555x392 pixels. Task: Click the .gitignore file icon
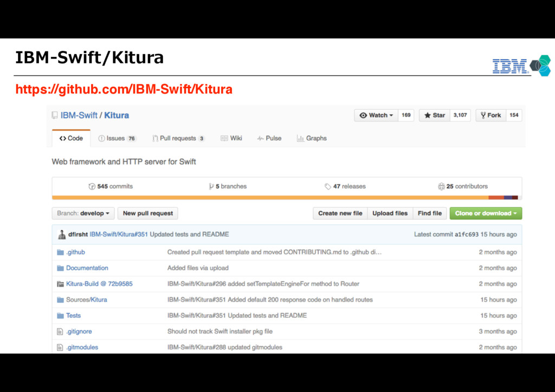pos(60,331)
